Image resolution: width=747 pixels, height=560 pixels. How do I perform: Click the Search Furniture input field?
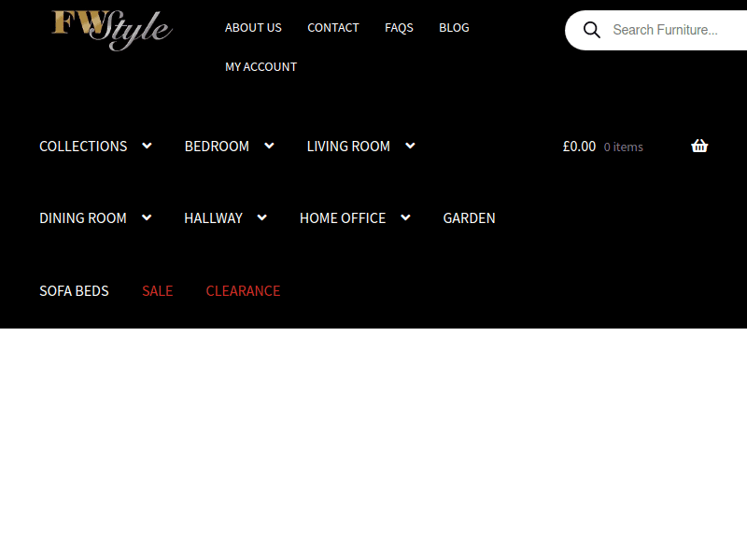click(674, 29)
